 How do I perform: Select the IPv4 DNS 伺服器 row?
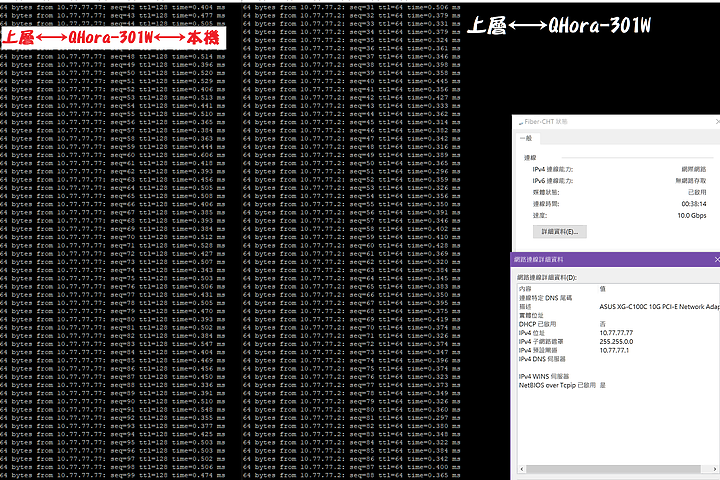click(542, 359)
